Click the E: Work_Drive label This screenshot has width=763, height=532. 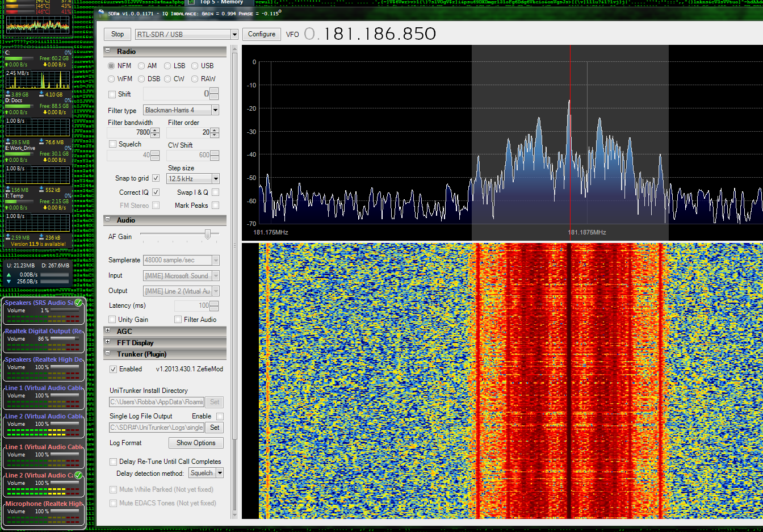(x=20, y=148)
